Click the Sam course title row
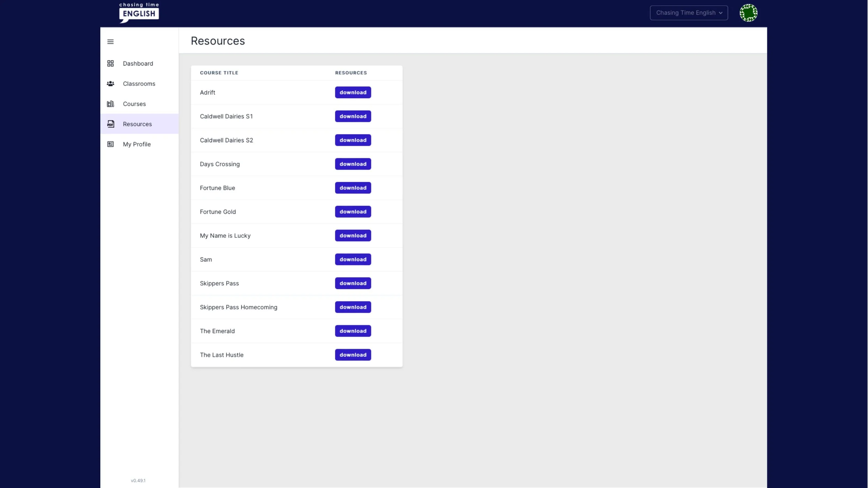The width and height of the screenshot is (868, 488). click(206, 260)
